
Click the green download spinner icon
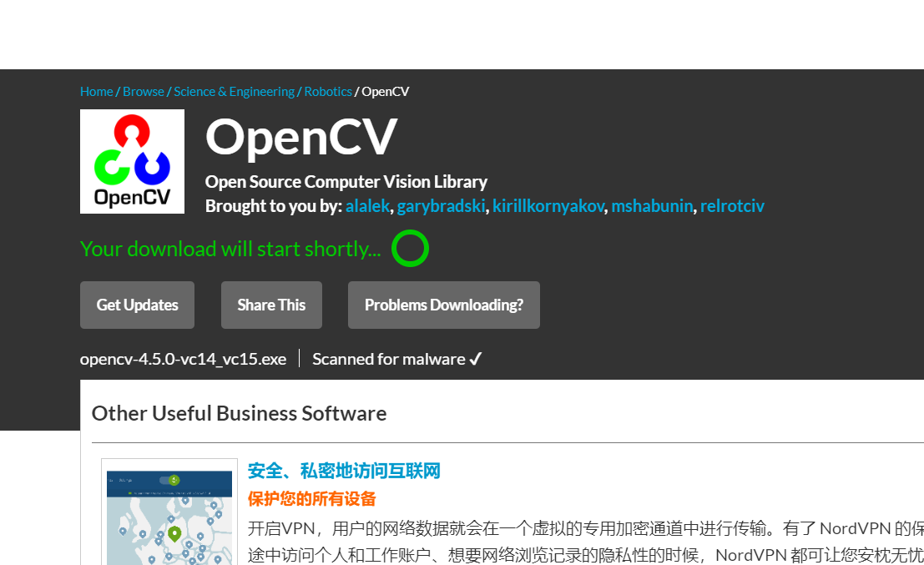[410, 248]
